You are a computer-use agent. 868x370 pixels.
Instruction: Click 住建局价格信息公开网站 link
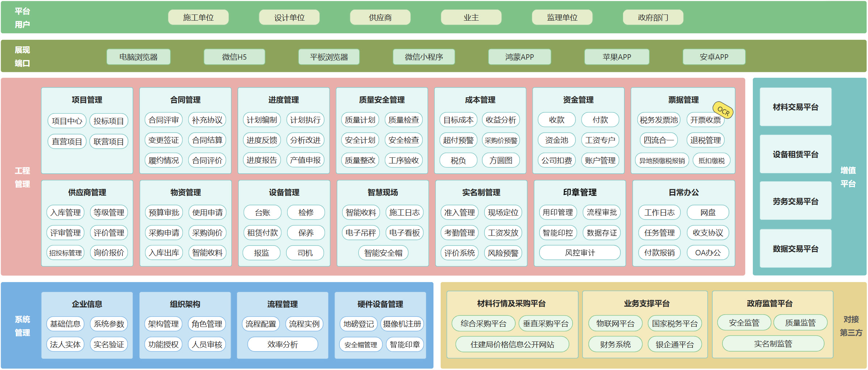point(512,344)
